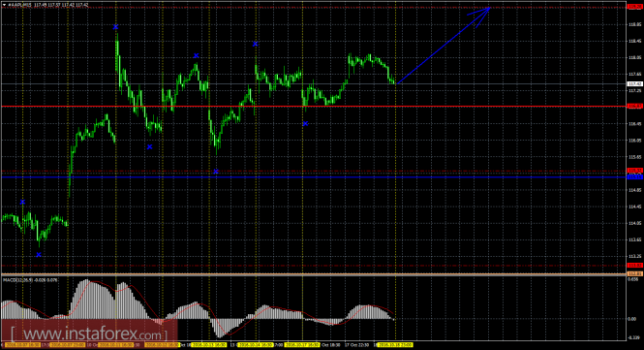Image resolution: width=644 pixels, height=350 pixels.
Task: Click the MACD(12,26,9) indicator label
Action: (x=30, y=279)
